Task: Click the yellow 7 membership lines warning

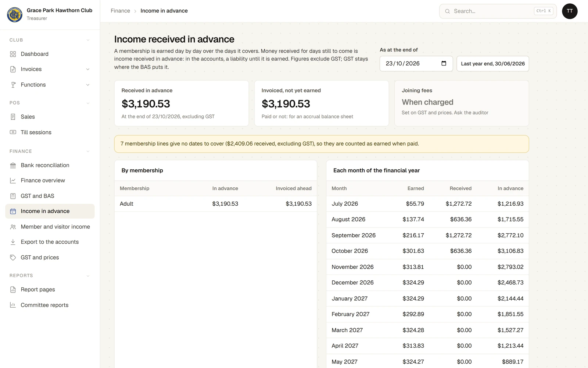Action: pos(322,144)
